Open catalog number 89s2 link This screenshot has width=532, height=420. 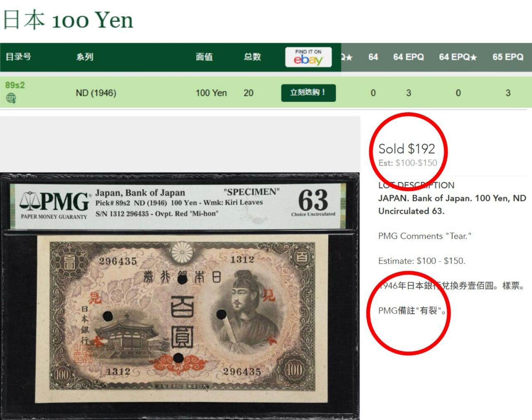point(15,85)
